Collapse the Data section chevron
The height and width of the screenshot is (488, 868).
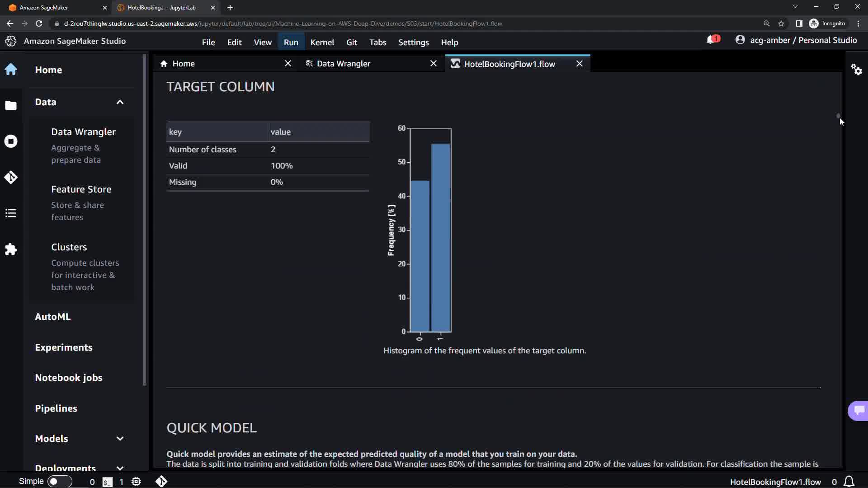click(120, 102)
